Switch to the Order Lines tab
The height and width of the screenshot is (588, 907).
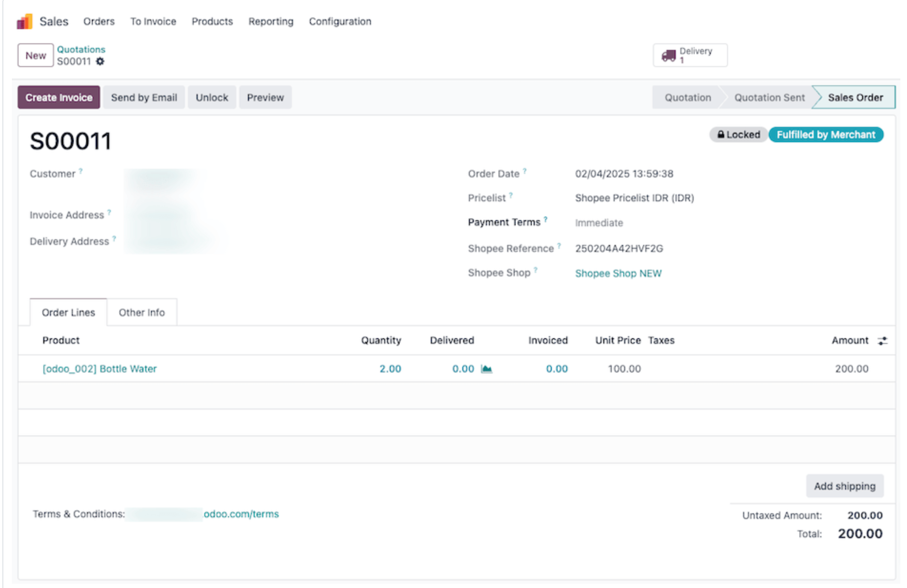point(69,313)
